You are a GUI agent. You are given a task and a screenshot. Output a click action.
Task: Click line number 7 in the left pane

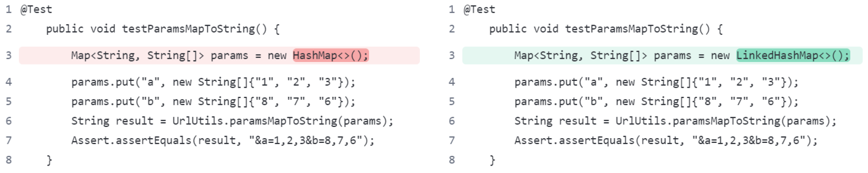pyautogui.click(x=9, y=141)
